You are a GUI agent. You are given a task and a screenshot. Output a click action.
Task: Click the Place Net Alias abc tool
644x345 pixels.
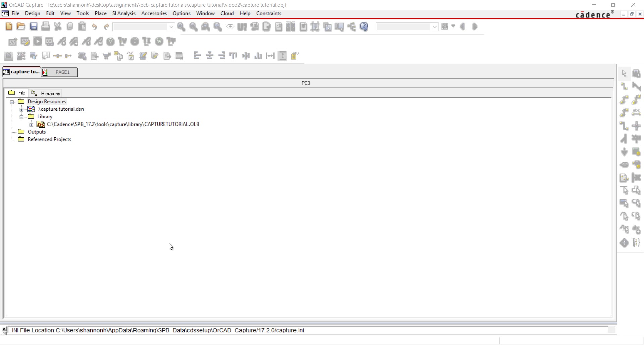[x=636, y=112]
